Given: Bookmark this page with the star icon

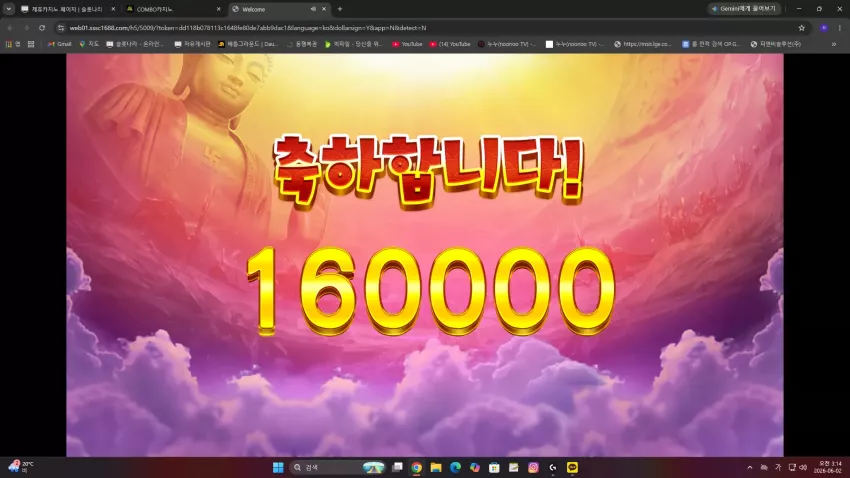Looking at the screenshot, I should click(x=801, y=28).
